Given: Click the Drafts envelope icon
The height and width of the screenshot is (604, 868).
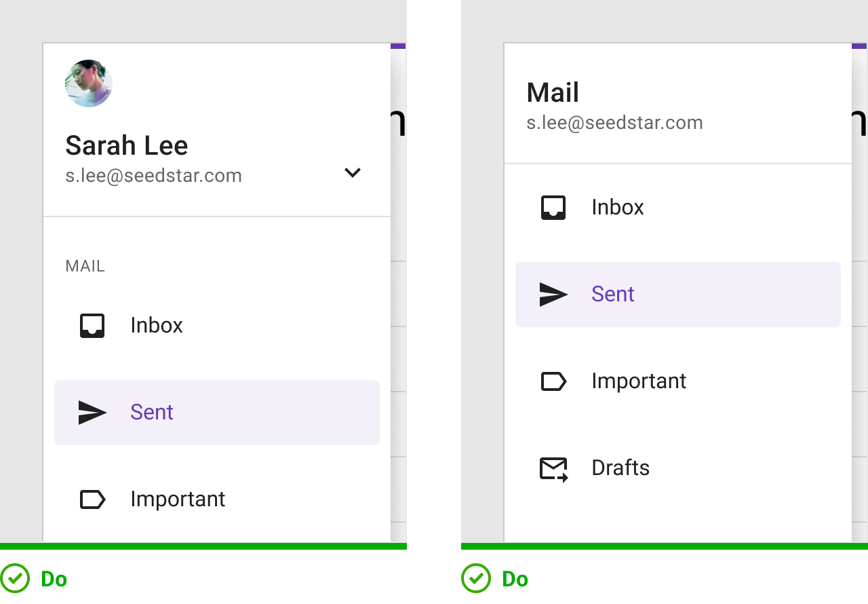Looking at the screenshot, I should (x=553, y=468).
